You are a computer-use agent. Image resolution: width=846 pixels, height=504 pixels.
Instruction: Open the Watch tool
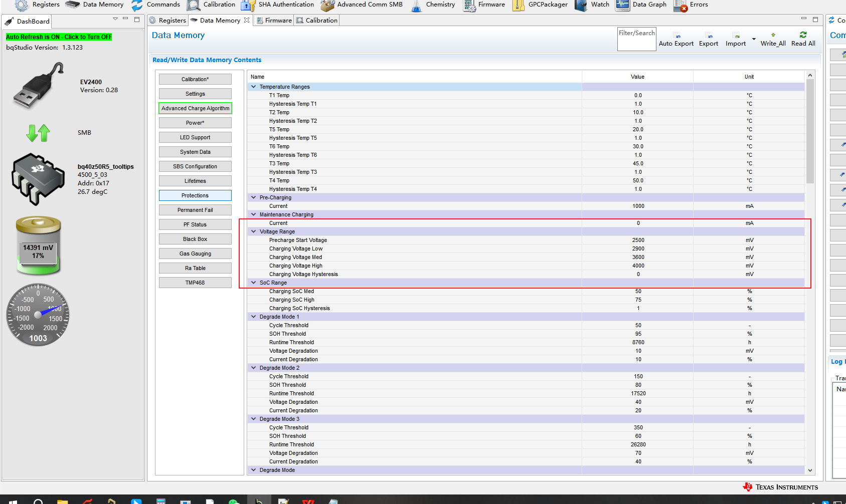pyautogui.click(x=592, y=5)
